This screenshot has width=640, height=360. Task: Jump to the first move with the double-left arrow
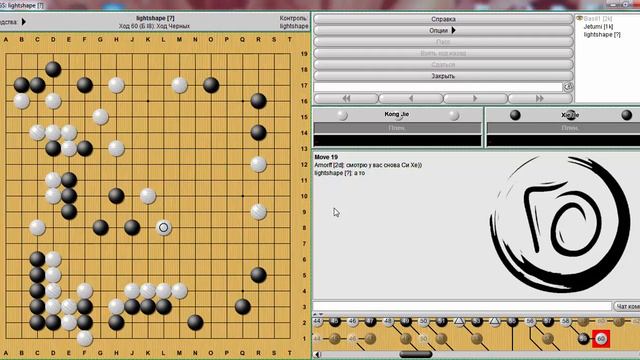346,98
